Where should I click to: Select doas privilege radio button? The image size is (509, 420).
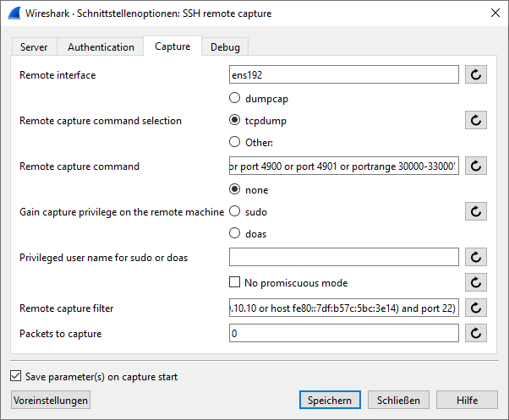[x=236, y=234]
